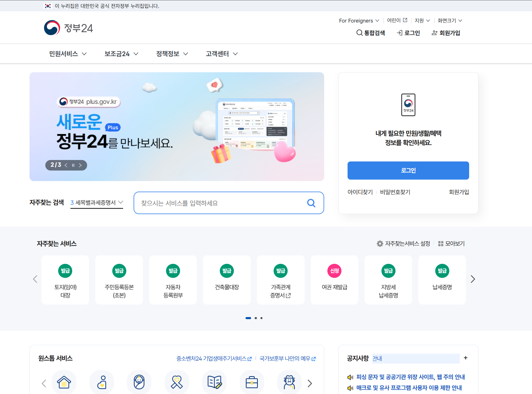532x394 pixels.
Task: Show previous frequently used services
Action: [x=35, y=279]
